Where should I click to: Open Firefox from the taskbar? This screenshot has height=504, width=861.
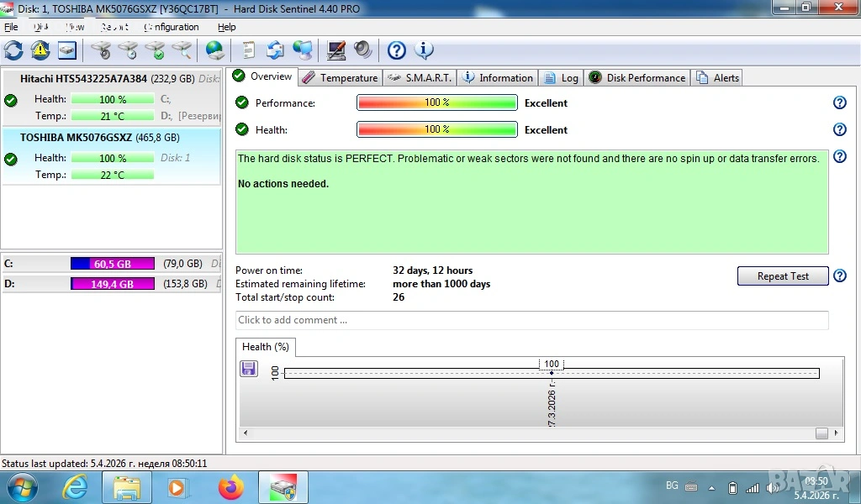(x=230, y=487)
